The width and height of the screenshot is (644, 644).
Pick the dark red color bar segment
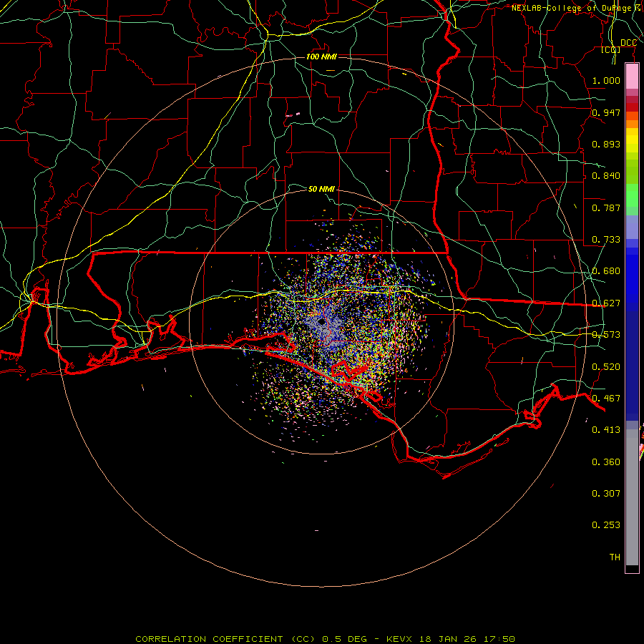click(x=632, y=107)
